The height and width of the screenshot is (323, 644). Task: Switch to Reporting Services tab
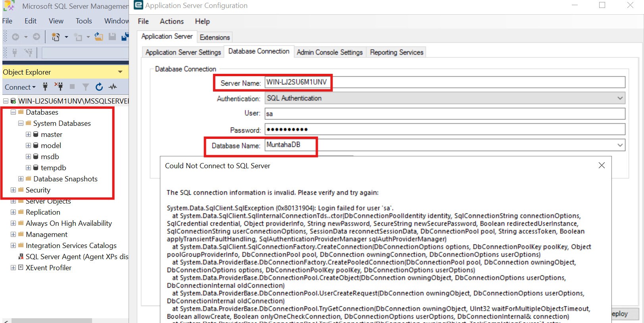pyautogui.click(x=396, y=52)
